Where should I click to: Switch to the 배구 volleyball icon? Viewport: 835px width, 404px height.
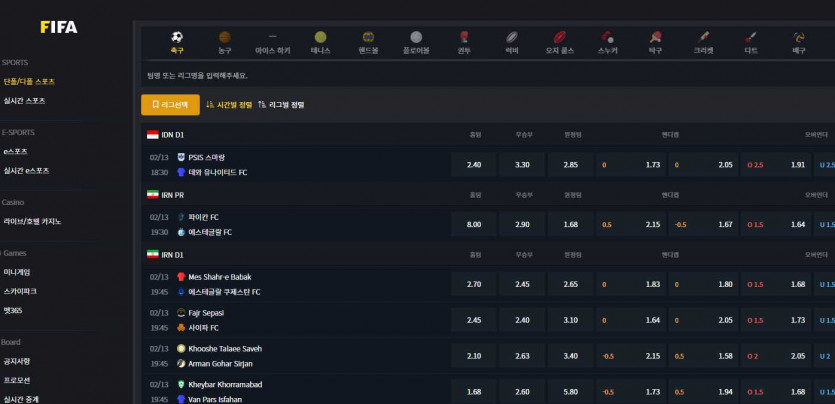(x=799, y=37)
